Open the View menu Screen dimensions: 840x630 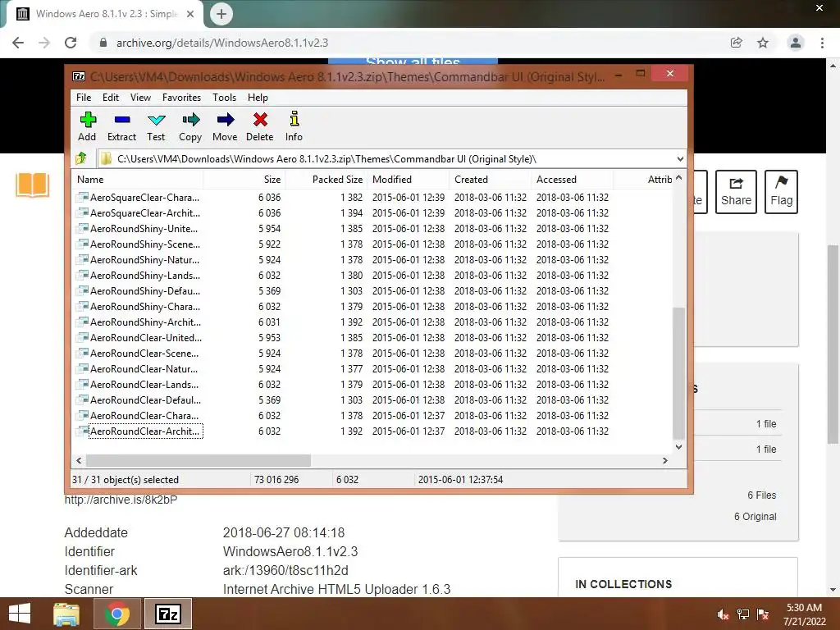pyautogui.click(x=140, y=98)
